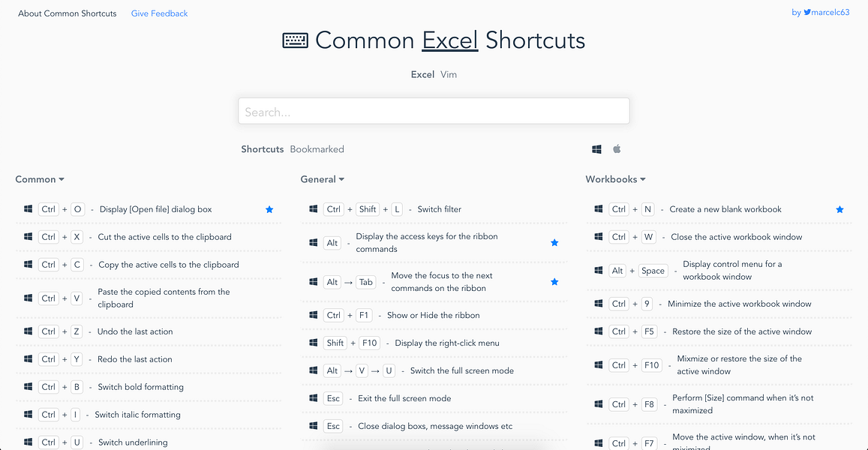Viewport: 868px width, 450px height.
Task: Switch platform filter to Apple shortcuts
Action: pyautogui.click(x=617, y=148)
